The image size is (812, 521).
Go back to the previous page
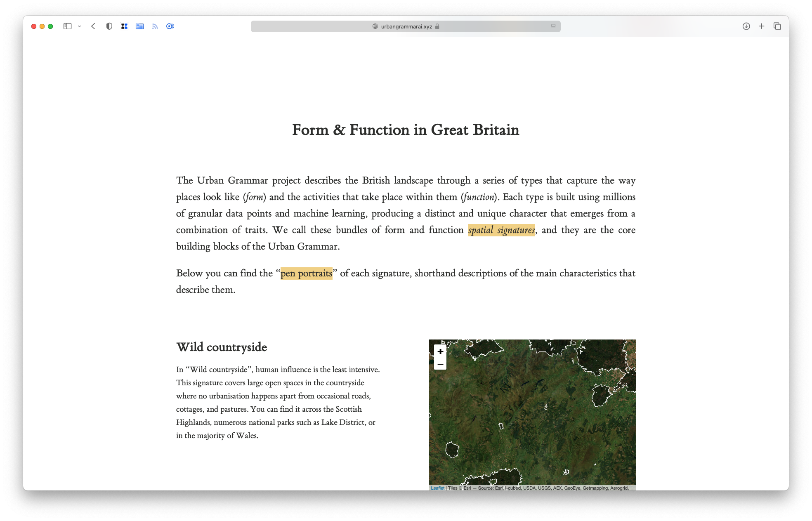(x=93, y=26)
